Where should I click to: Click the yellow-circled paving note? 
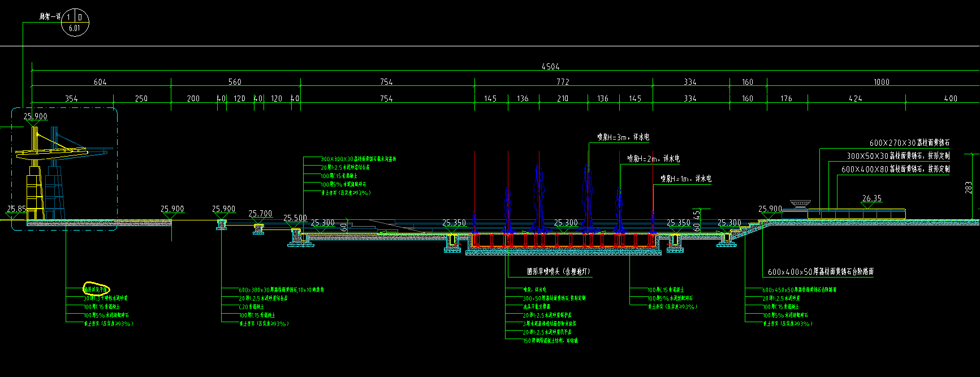coord(96,289)
